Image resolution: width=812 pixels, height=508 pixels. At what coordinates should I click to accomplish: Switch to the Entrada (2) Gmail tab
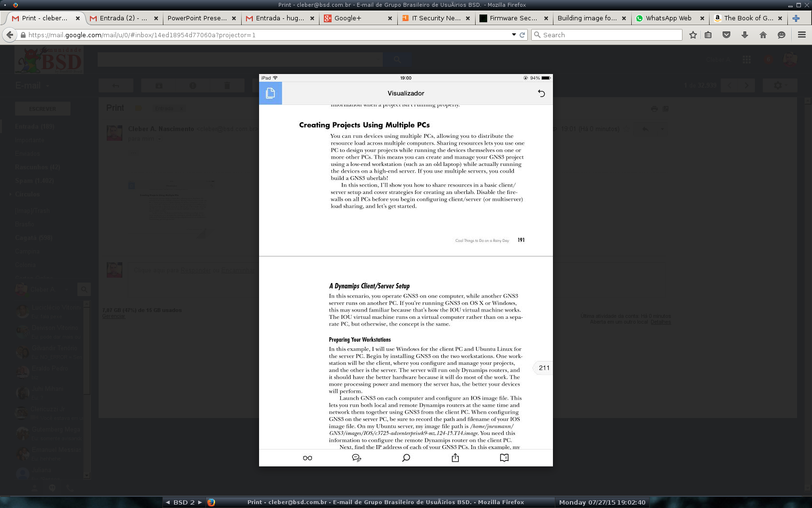pos(124,18)
